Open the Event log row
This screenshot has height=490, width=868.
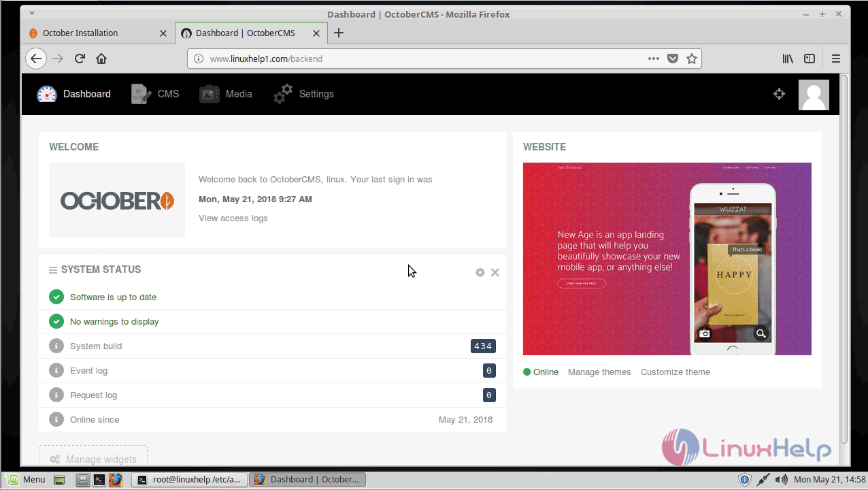272,370
